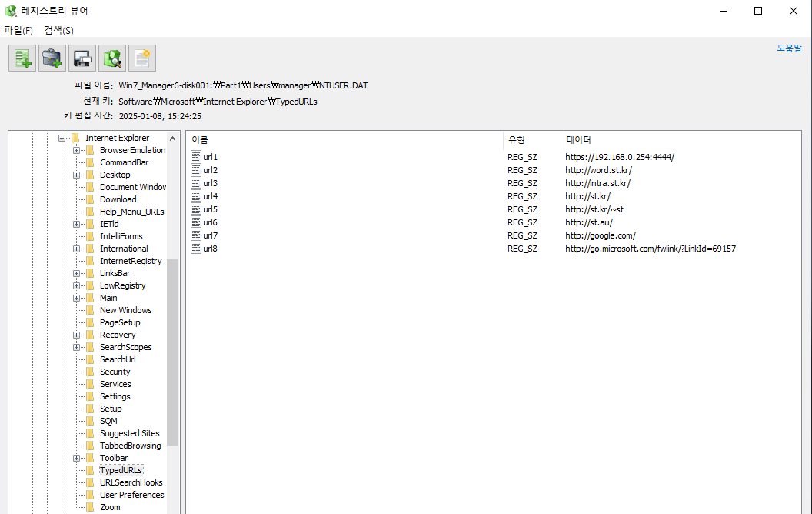Select the url8 value name

(210, 249)
